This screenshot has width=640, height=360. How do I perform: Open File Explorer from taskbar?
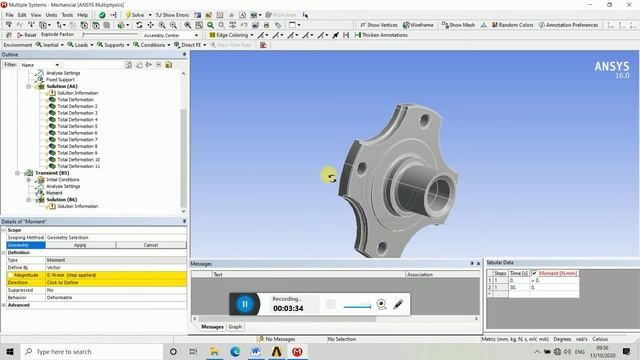(214, 351)
